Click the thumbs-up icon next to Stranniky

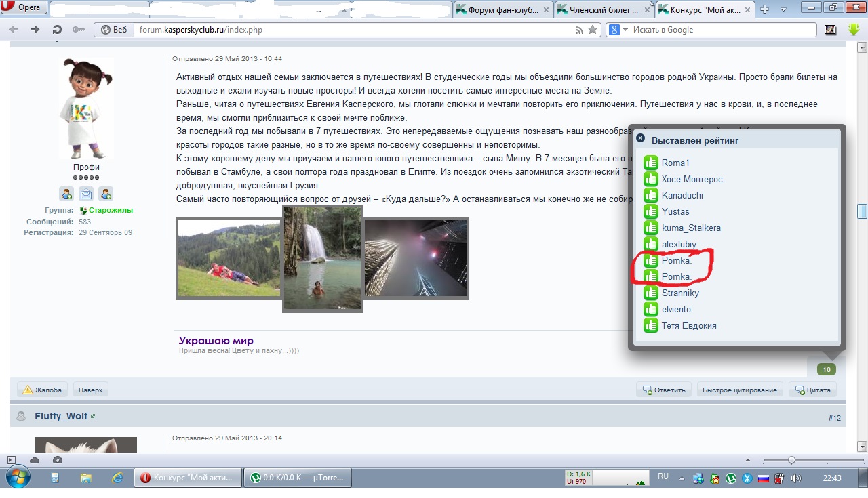[x=651, y=293]
